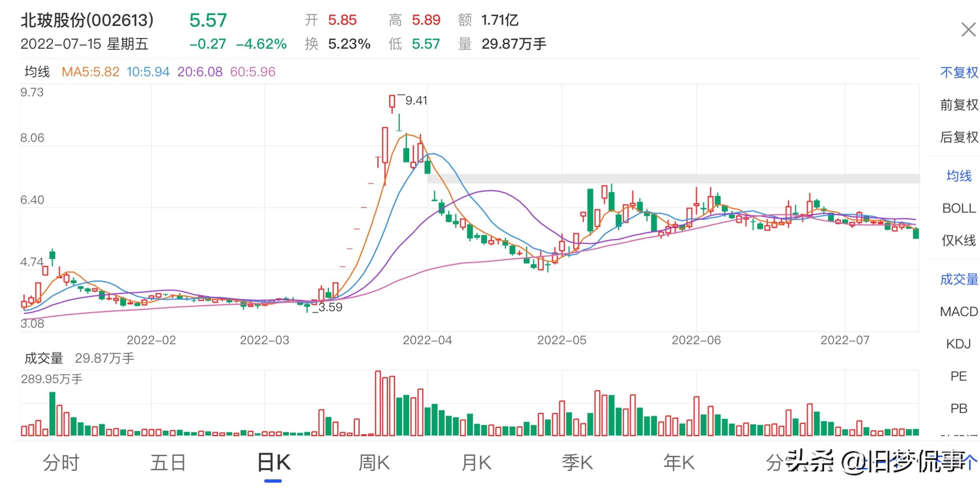Open the 分时 intraday tab
The width and height of the screenshot is (980, 488).
[x=61, y=462]
